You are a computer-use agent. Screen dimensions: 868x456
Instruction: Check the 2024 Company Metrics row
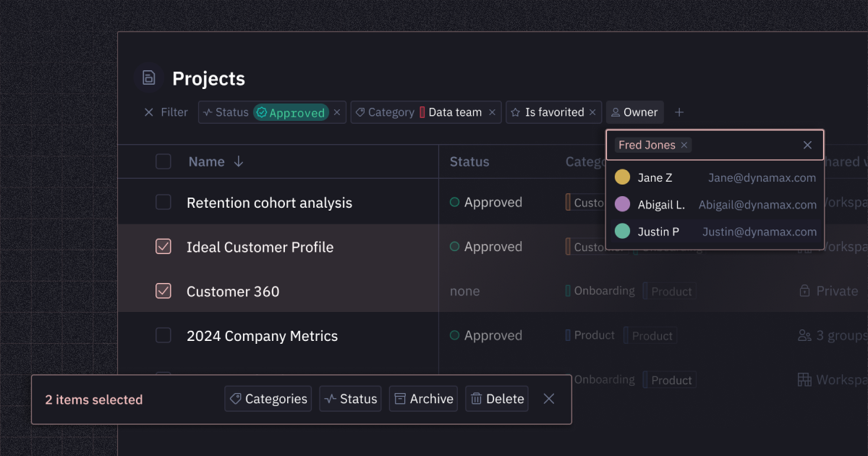[163, 335]
